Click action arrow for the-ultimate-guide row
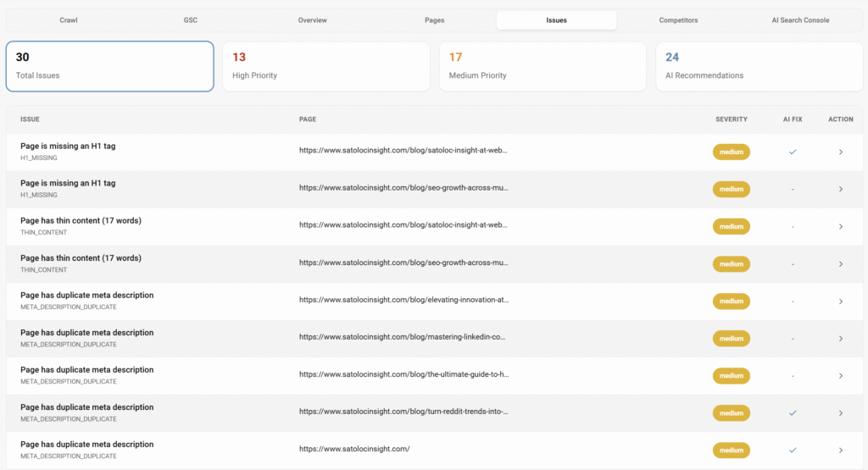The width and height of the screenshot is (868, 470). (x=840, y=376)
